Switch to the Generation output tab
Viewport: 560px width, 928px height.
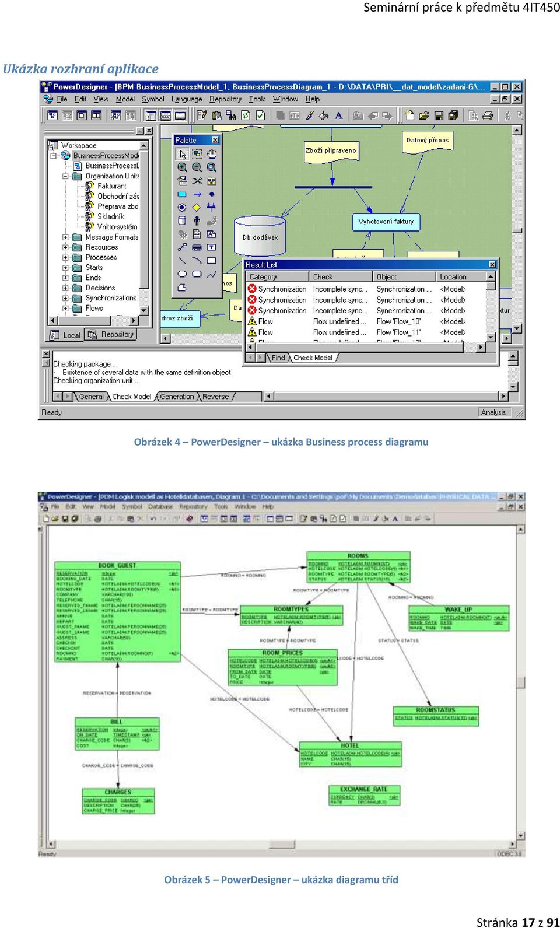pos(177,397)
